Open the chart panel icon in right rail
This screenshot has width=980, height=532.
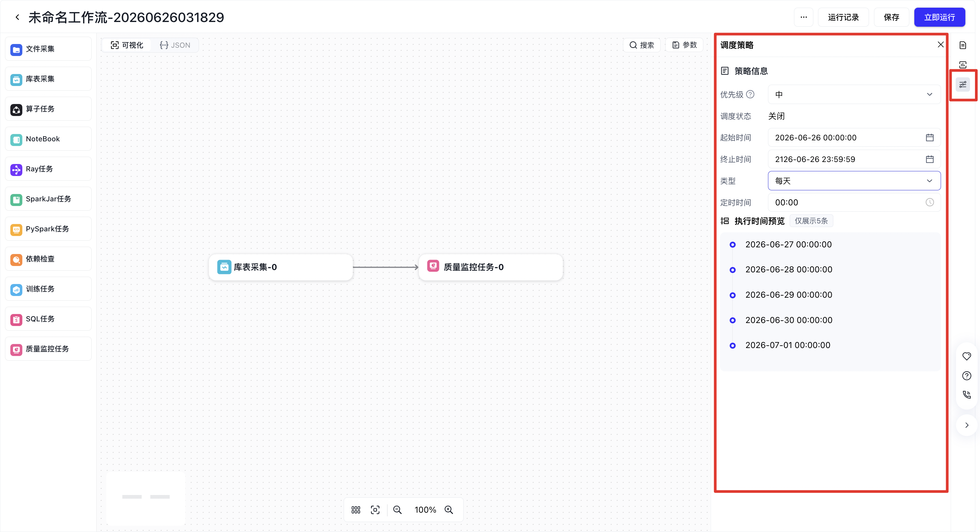pos(963,65)
